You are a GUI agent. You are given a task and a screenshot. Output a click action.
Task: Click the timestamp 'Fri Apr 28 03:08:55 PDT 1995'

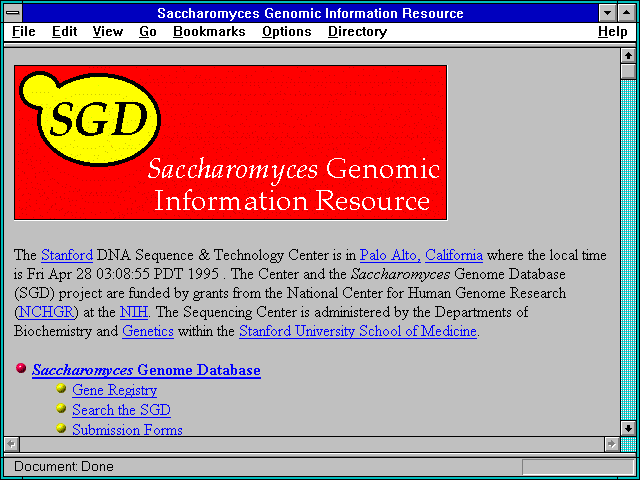pyautogui.click(x=123, y=274)
